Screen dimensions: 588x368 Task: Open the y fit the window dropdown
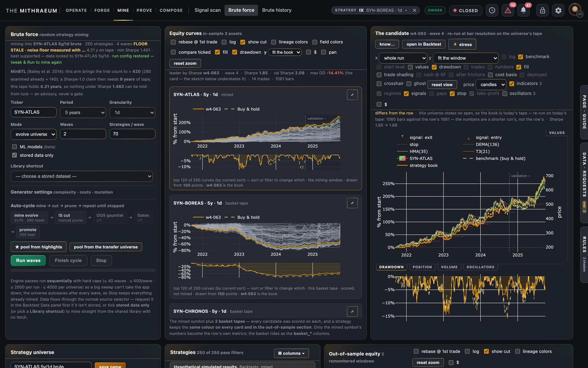pos(465,58)
